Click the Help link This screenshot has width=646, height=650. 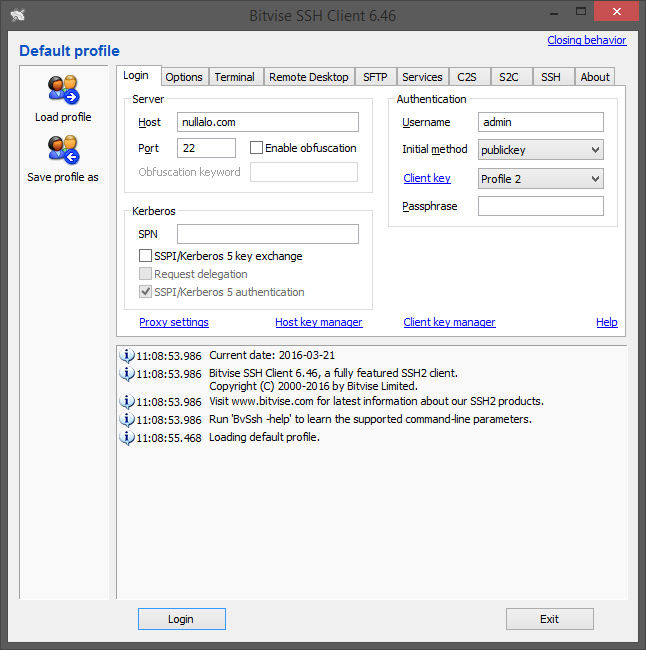point(607,322)
